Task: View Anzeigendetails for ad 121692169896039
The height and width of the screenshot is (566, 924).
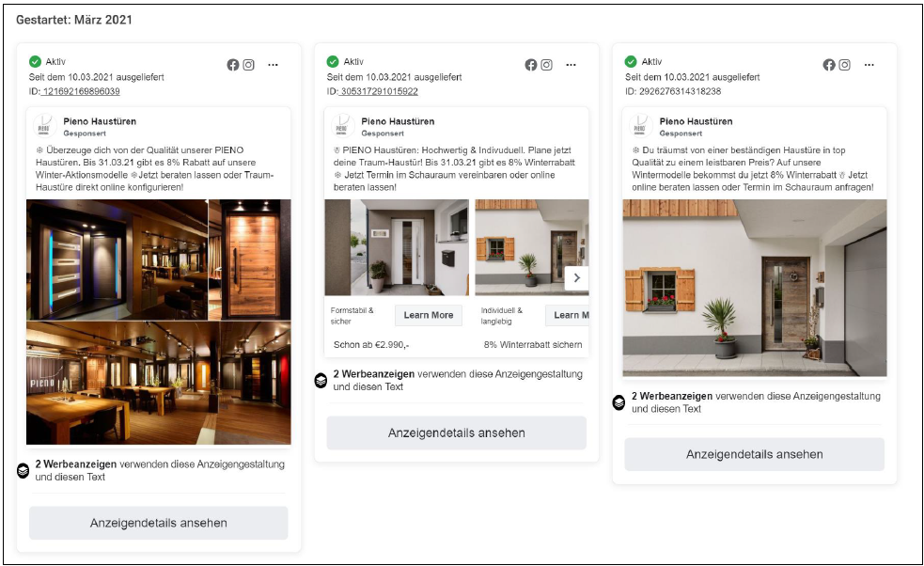Action: click(x=159, y=523)
